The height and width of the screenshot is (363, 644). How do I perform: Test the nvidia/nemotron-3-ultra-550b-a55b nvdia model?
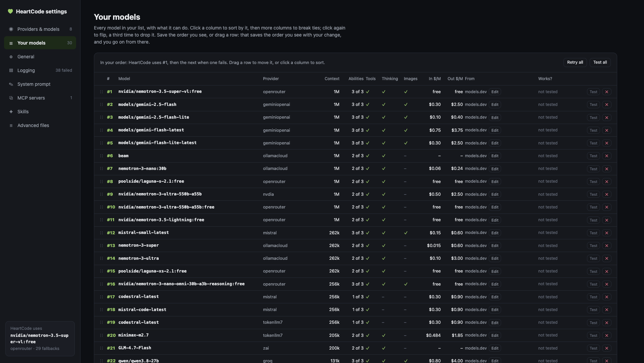click(593, 194)
